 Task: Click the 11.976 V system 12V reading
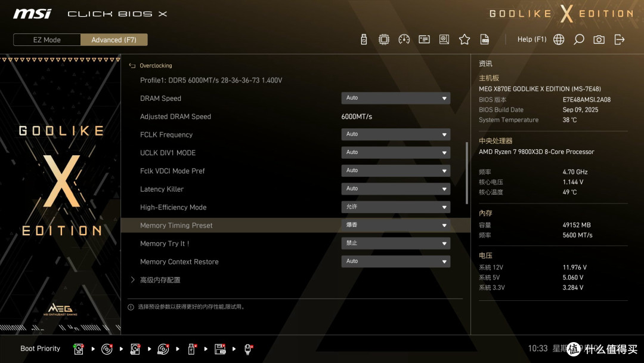pos(575,267)
